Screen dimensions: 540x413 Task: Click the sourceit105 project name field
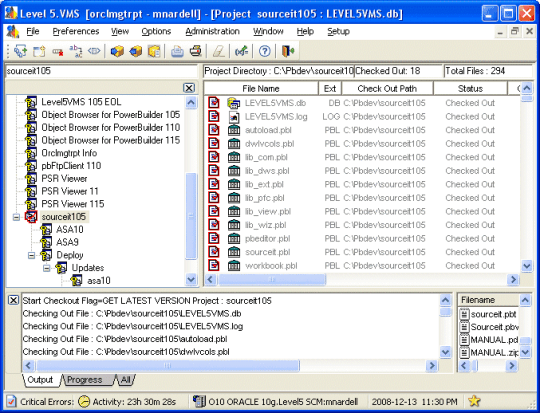click(101, 71)
